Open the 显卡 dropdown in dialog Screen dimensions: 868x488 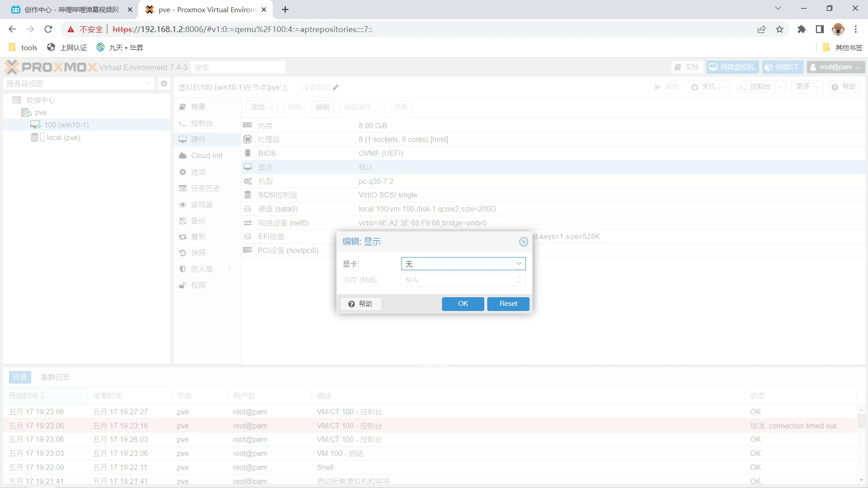coord(519,264)
